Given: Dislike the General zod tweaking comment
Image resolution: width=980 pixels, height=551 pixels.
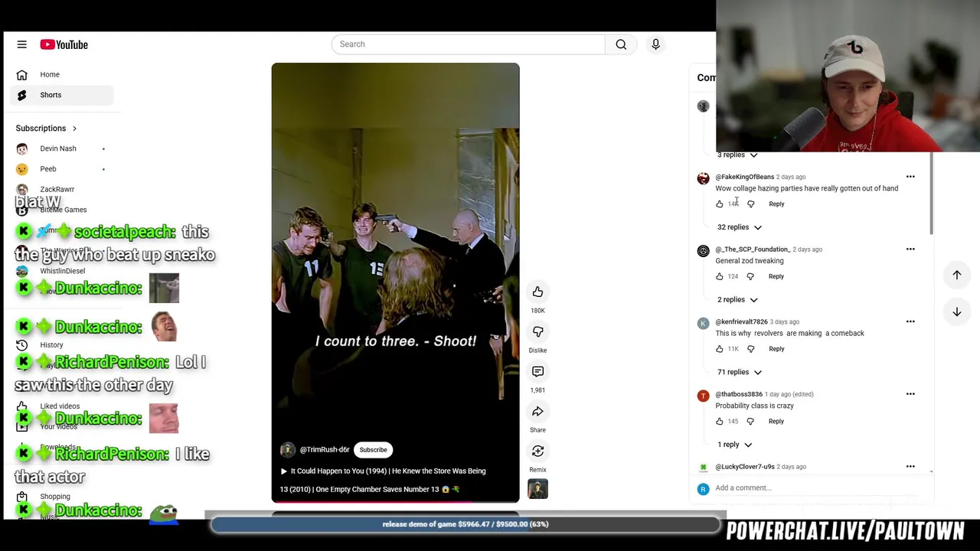Looking at the screenshot, I should point(750,276).
